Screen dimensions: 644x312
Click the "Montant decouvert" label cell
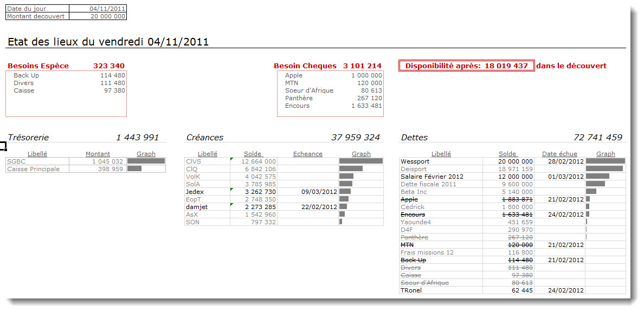click(37, 16)
